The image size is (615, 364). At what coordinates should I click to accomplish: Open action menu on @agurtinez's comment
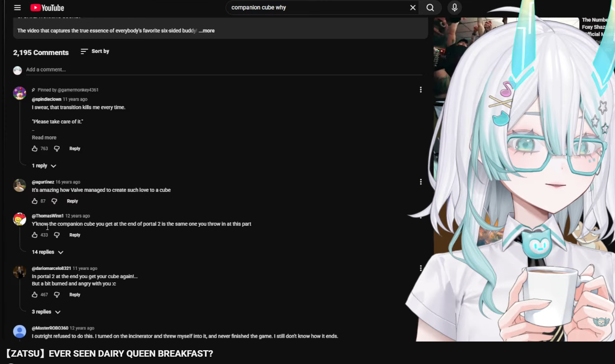[x=420, y=182]
